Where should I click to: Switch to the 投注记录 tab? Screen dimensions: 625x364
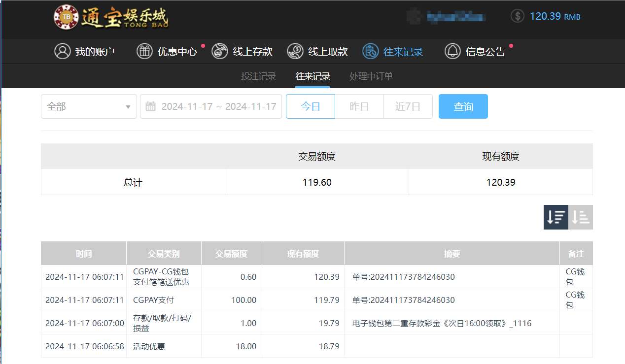[258, 76]
